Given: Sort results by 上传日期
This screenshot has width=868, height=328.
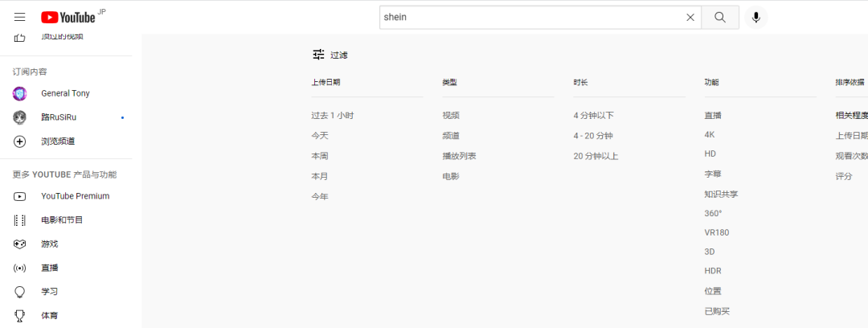Looking at the screenshot, I should coord(851,136).
